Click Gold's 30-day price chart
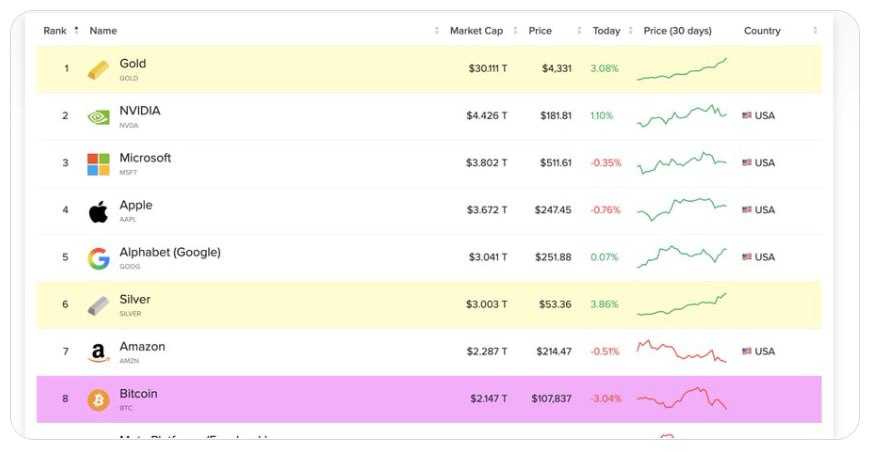The image size is (876, 452). click(682, 69)
